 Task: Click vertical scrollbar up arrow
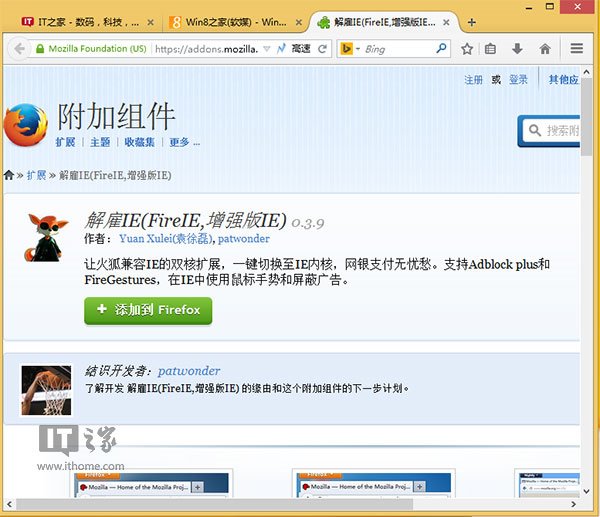point(586,72)
